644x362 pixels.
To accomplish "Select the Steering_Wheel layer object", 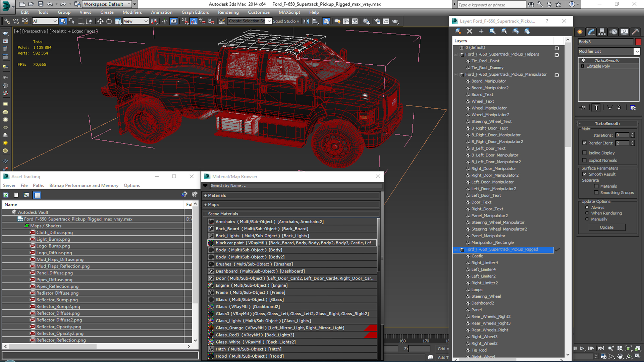I will pos(486,296).
